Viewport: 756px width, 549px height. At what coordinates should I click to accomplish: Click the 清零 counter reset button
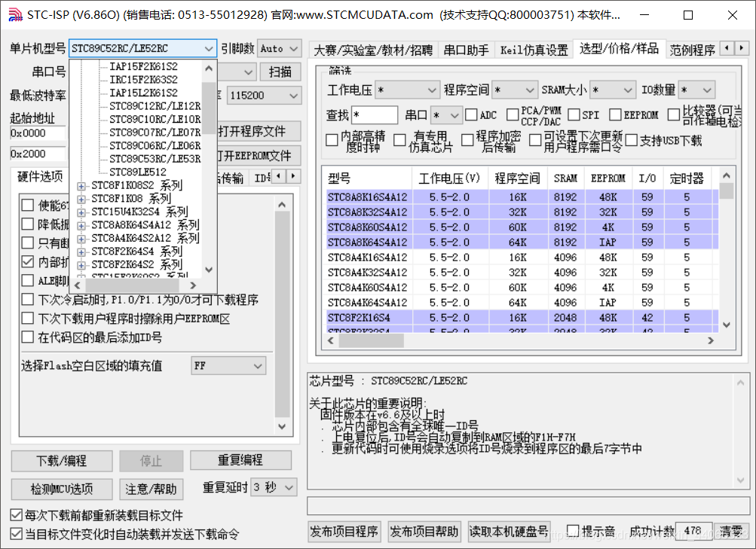(x=730, y=531)
